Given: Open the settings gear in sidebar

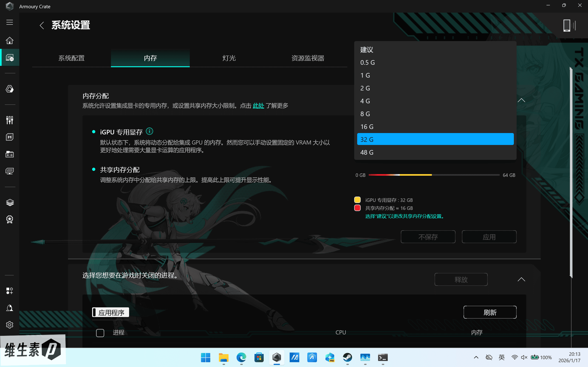Looking at the screenshot, I should tap(9, 325).
